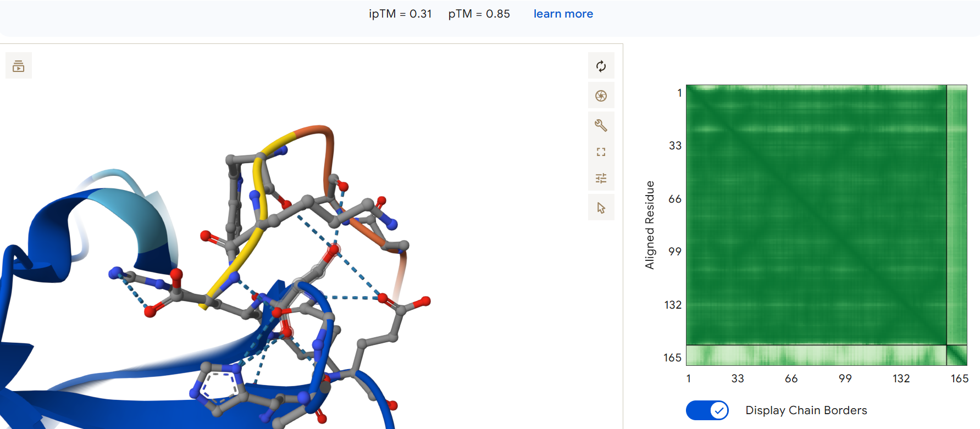The width and height of the screenshot is (980, 429).
Task: Turn off Display Chain Borders switch
Action: pos(707,410)
